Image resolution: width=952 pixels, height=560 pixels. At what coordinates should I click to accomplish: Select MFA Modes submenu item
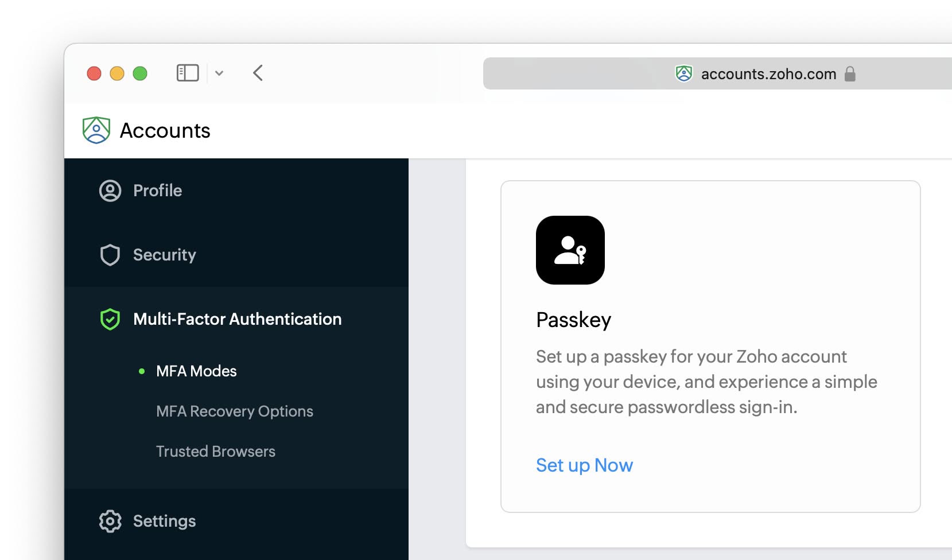click(x=196, y=371)
